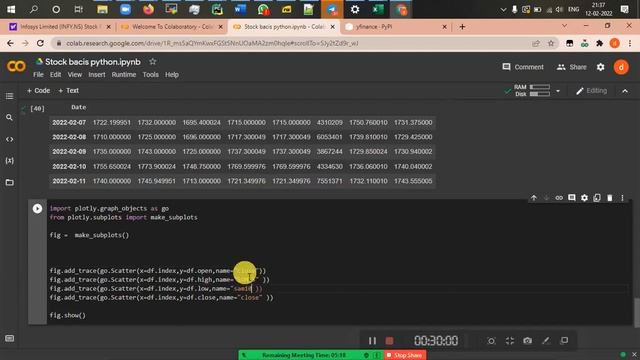Take a snapshot with the camera icon
The height and width of the screenshot is (360, 640).
[527, 341]
